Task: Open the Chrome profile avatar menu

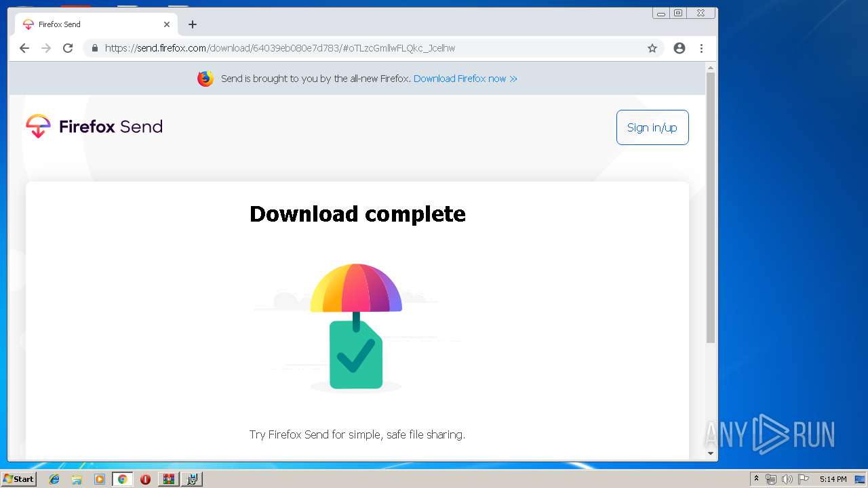Action: [679, 48]
